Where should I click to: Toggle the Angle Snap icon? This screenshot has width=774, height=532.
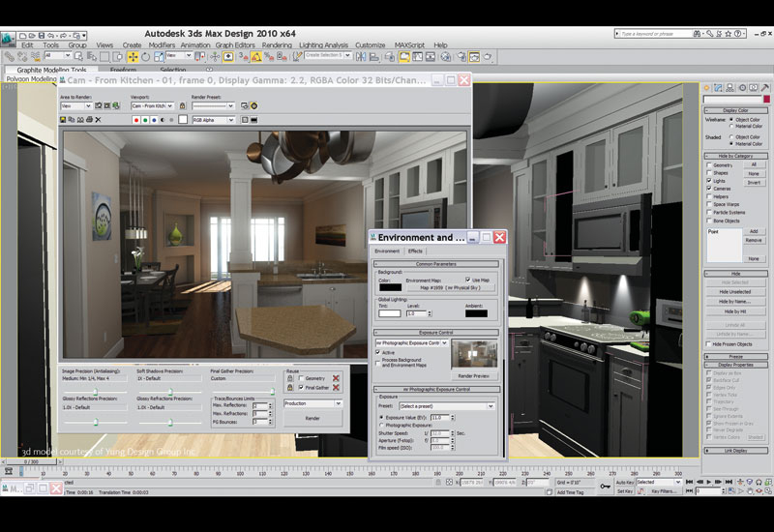pyautogui.click(x=256, y=57)
